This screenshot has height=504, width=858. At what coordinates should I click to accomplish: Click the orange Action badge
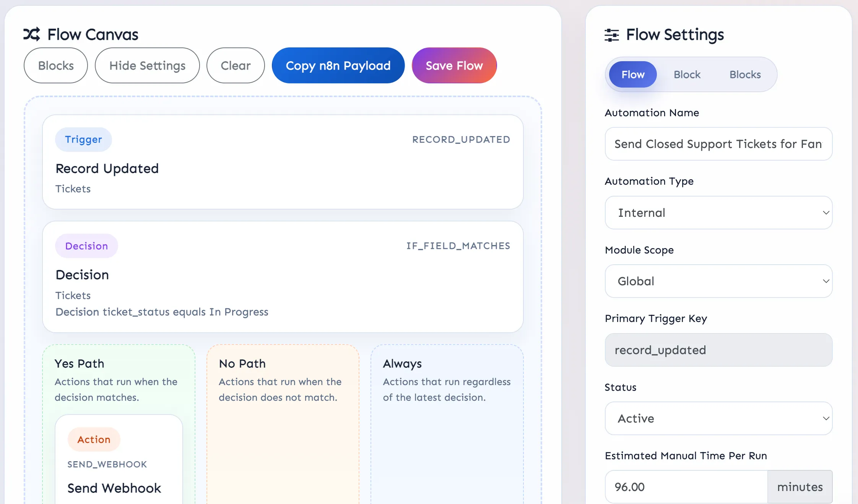click(x=94, y=439)
